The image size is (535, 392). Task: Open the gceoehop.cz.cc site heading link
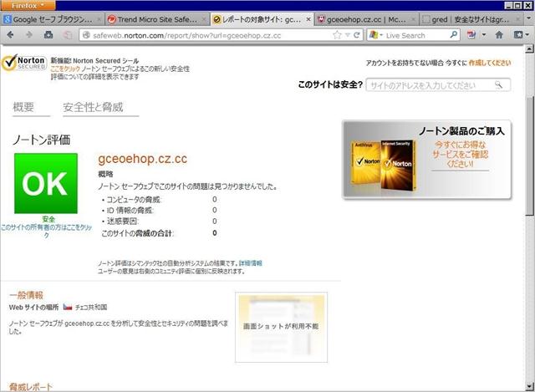click(143, 159)
